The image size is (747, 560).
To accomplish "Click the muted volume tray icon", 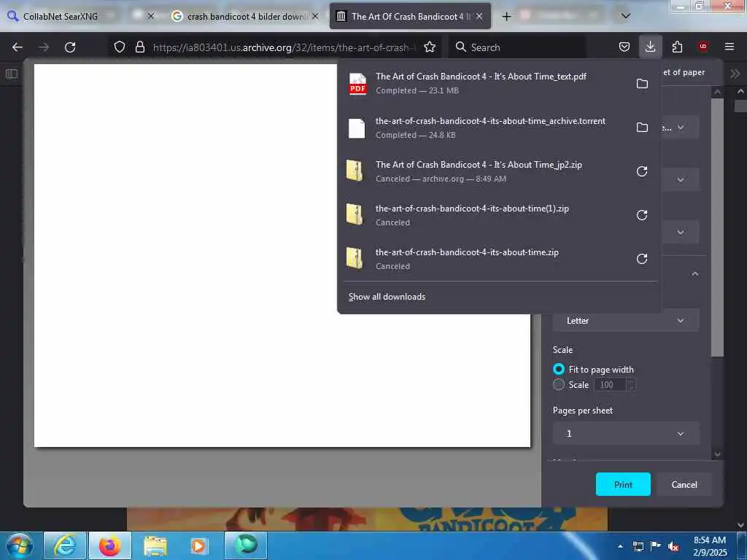I will click(x=673, y=547).
